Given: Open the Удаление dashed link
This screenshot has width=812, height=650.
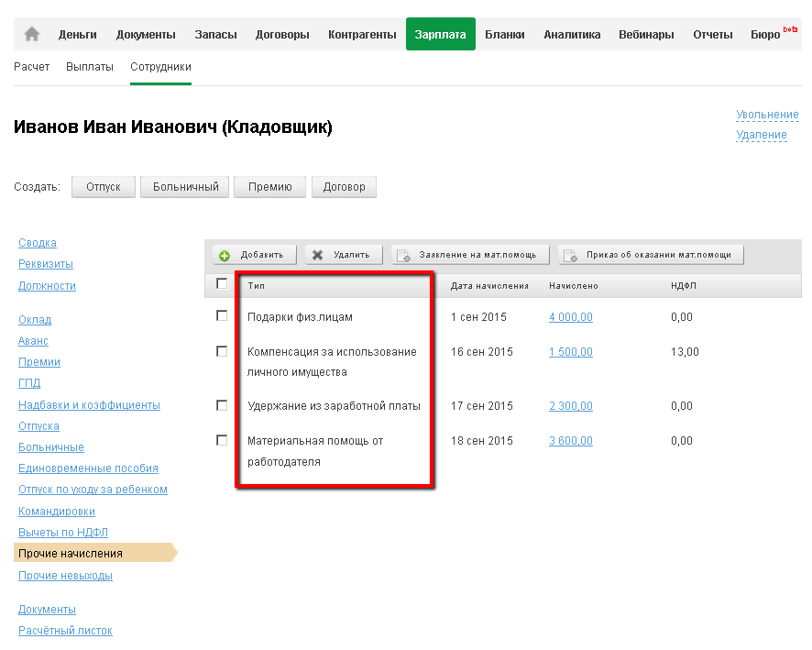Looking at the screenshot, I should point(761,135).
